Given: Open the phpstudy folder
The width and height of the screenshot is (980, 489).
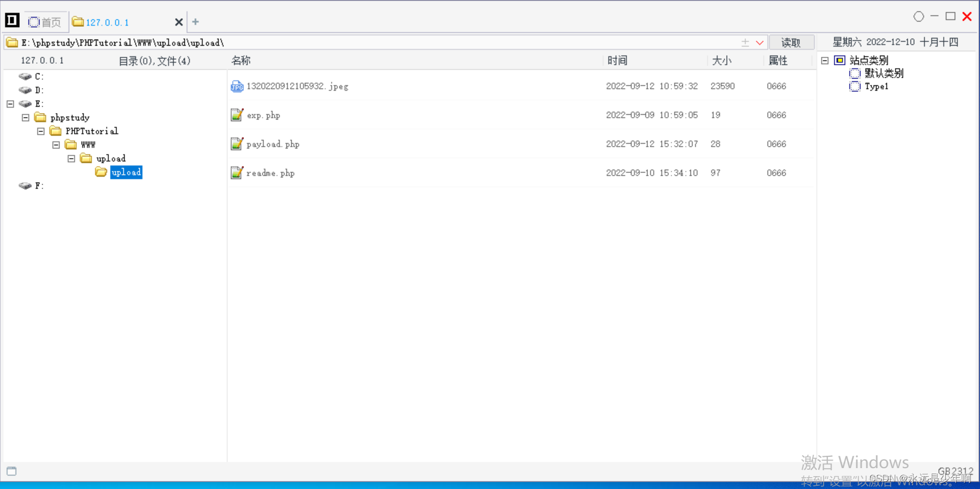Looking at the screenshot, I should [70, 117].
